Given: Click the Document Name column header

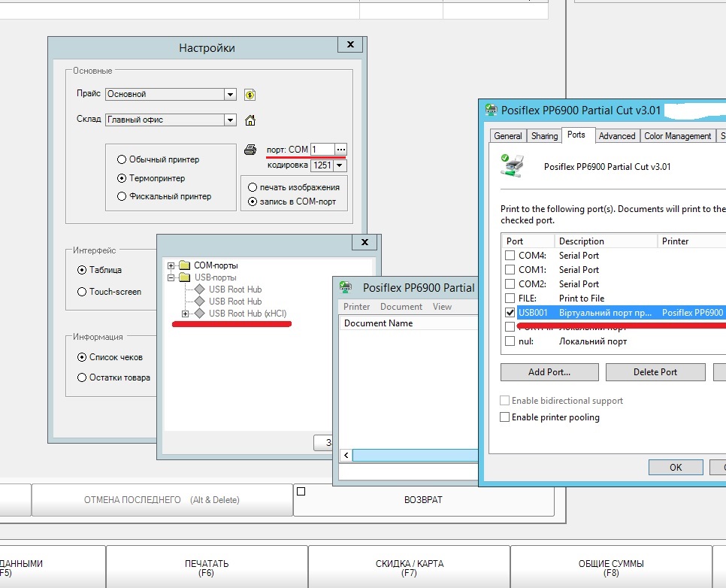Looking at the screenshot, I should point(408,323).
